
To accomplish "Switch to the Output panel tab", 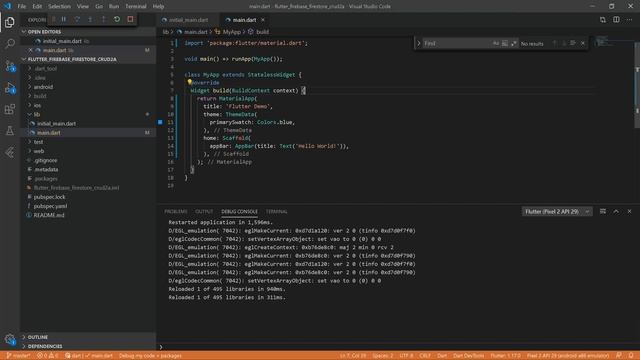I will [204, 211].
